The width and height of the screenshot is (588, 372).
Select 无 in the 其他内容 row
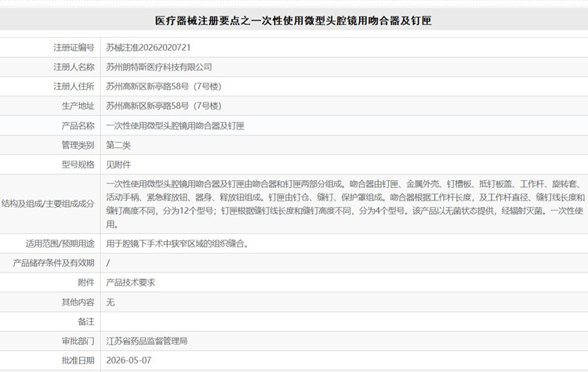click(111, 302)
